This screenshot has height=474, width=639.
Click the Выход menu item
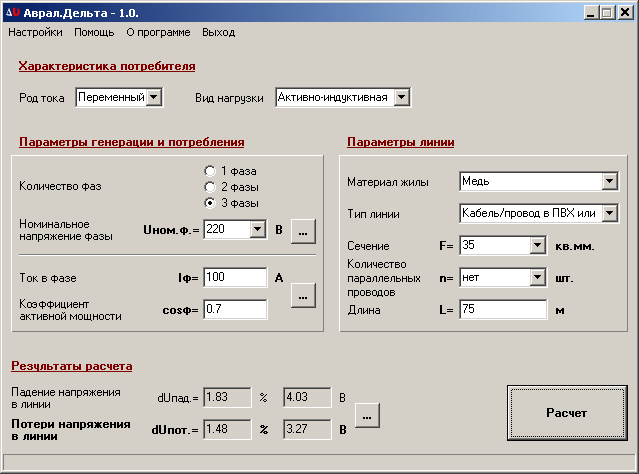218,32
